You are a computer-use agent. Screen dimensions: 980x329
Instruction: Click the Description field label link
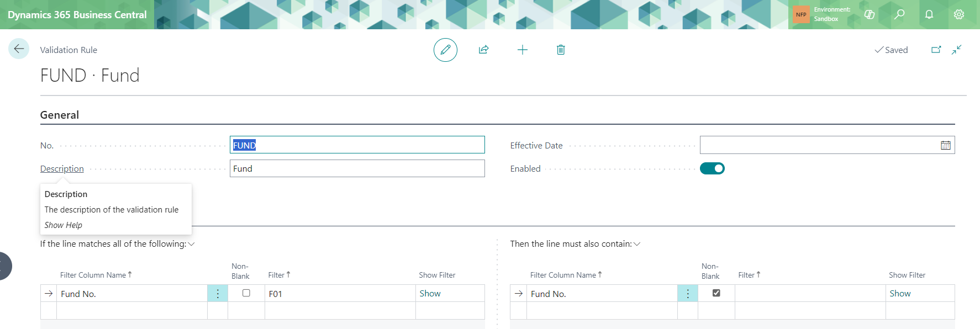point(62,169)
